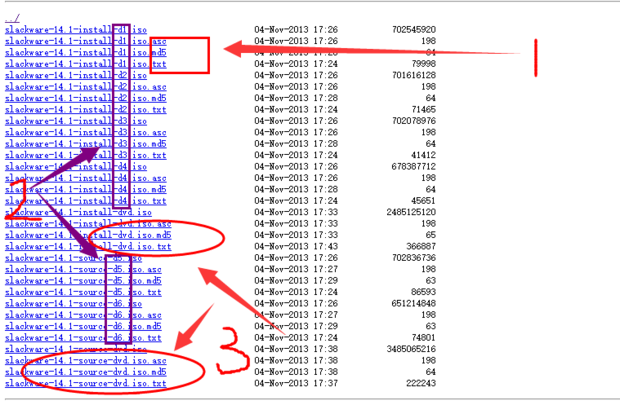Open slackware-14.1-source-d6.iso.txt link
This screenshot has height=405, width=620.
tap(83, 338)
